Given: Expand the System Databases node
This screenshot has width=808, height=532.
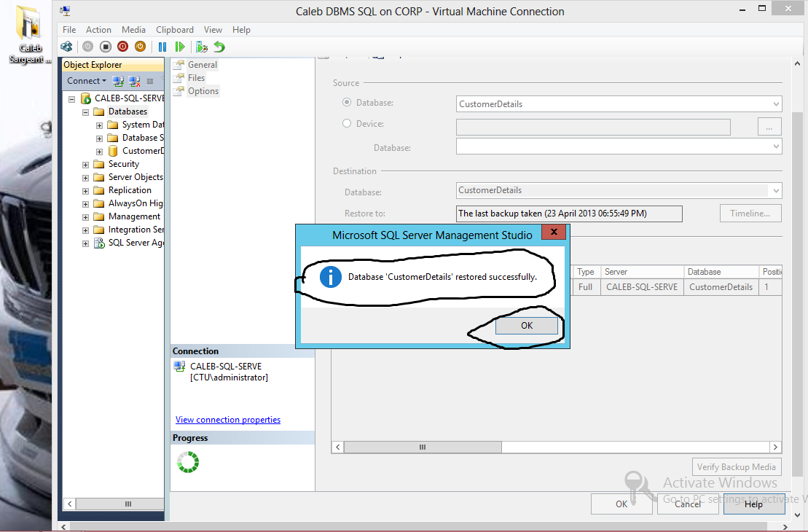Looking at the screenshot, I should (100, 125).
